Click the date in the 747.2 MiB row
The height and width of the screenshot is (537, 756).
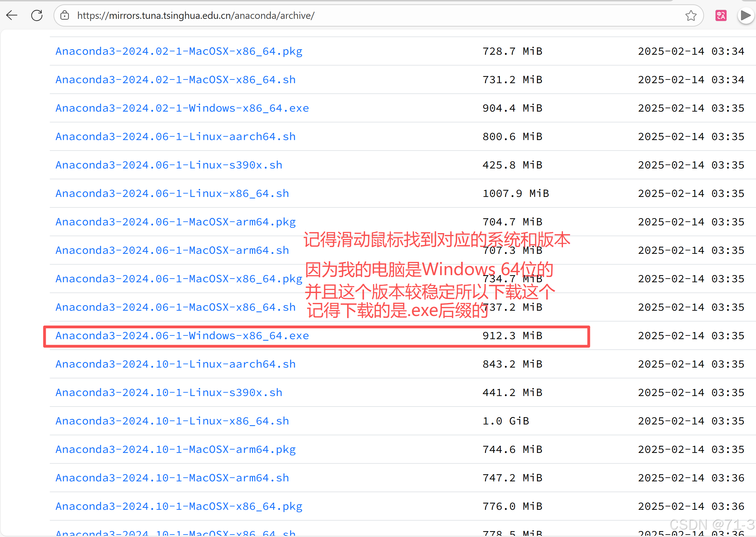click(691, 478)
